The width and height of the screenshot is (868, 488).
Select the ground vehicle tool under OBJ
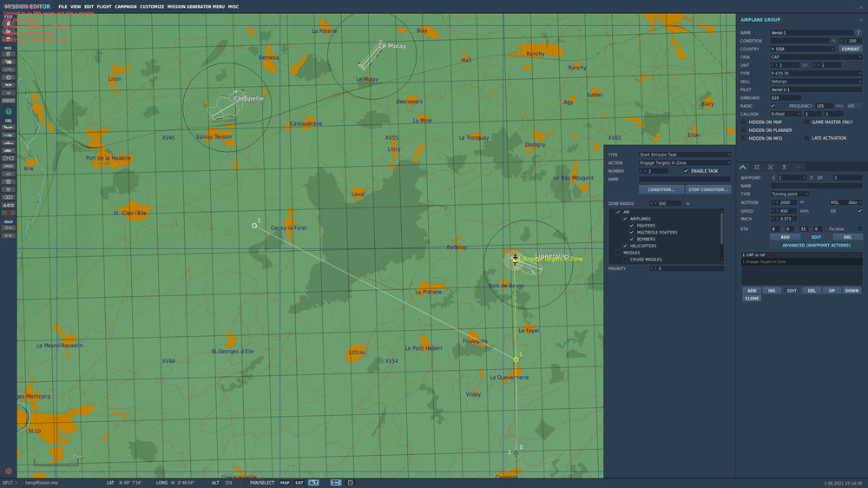(9, 150)
